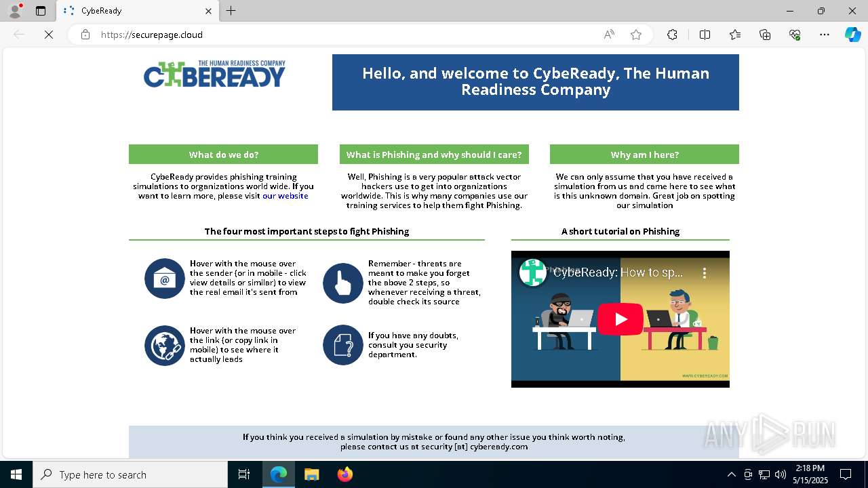Viewport: 868px width, 488px height.
Task: Click the 'Why am I here?' heading
Action: (x=644, y=155)
